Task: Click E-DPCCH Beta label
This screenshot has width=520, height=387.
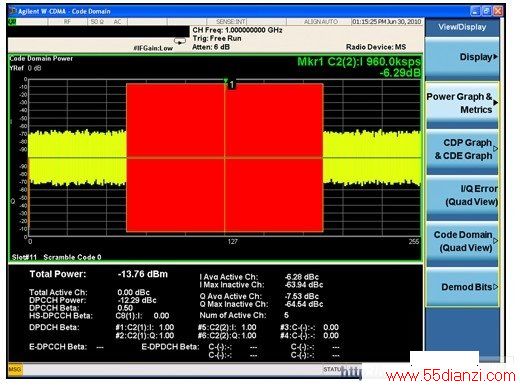Action: coord(58,347)
